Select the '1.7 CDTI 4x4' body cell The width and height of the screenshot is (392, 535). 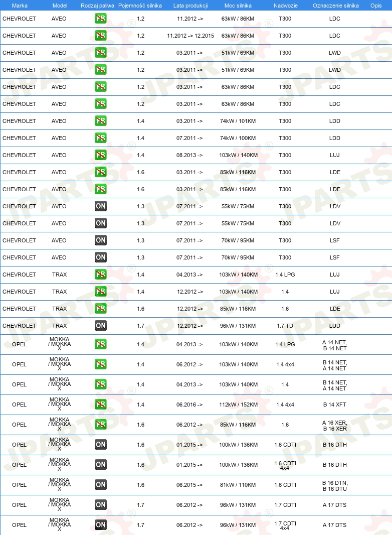click(x=285, y=525)
